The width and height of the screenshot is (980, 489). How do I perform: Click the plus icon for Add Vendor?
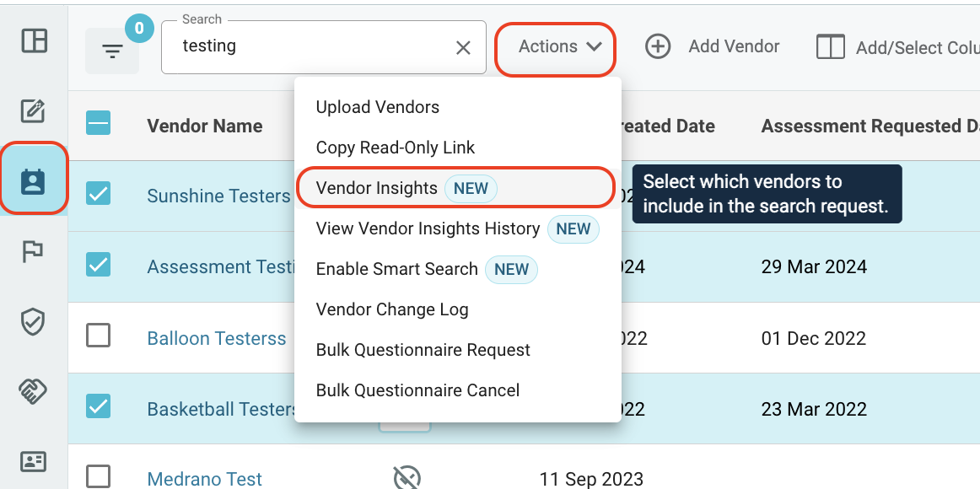(658, 47)
